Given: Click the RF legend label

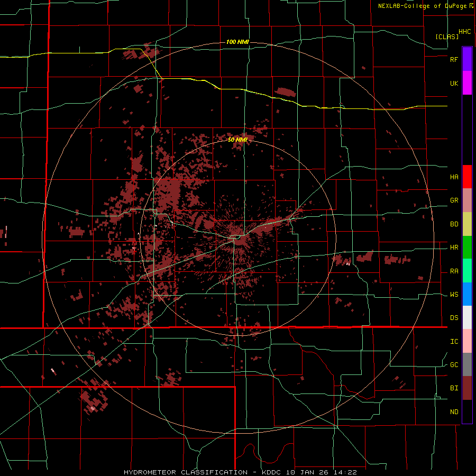Looking at the screenshot, I should tap(454, 59).
